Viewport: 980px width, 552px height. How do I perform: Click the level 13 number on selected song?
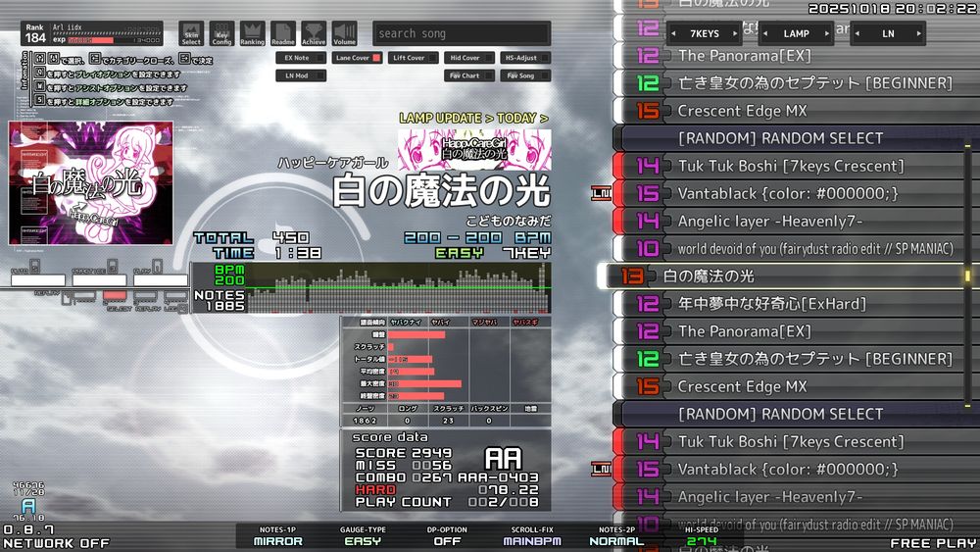(x=632, y=276)
